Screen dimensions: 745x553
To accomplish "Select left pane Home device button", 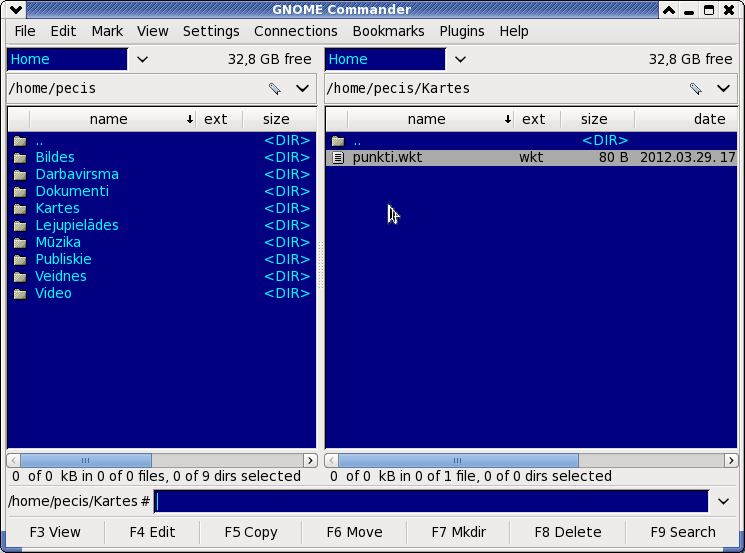I will pyautogui.click(x=67, y=59).
